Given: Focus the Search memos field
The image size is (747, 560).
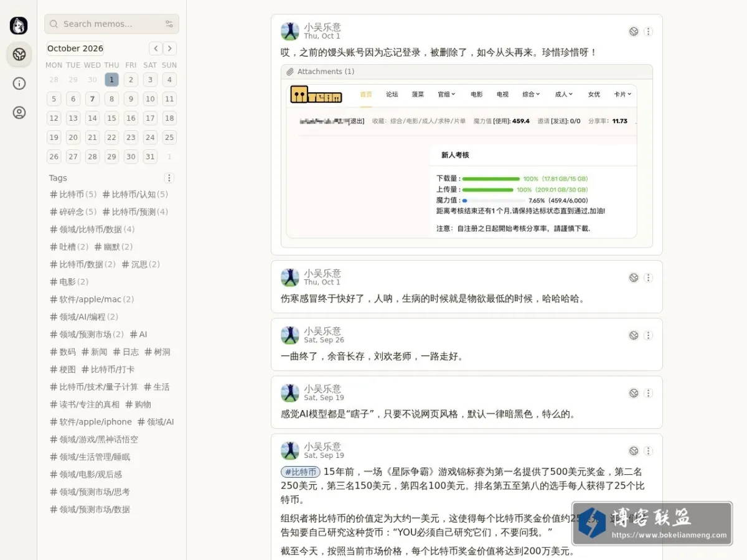Looking at the screenshot, I should tap(111, 24).
